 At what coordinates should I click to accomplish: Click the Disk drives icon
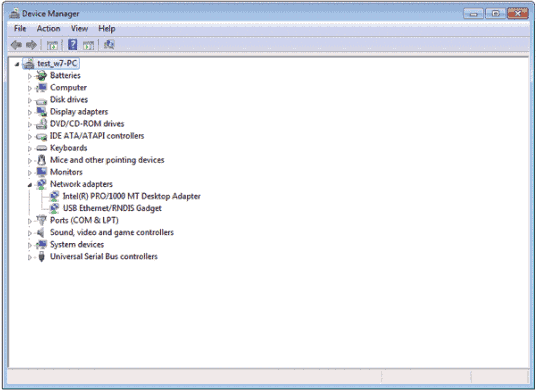pyautogui.click(x=41, y=100)
